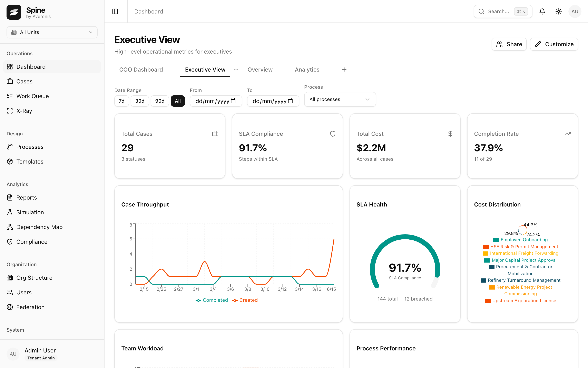
Task: Click the Users people icon
Action: tap(10, 292)
